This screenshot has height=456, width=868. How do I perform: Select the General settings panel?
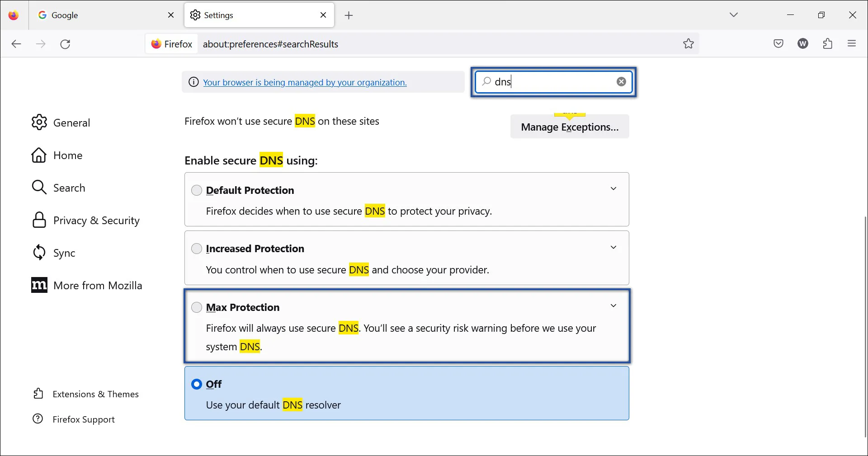(x=71, y=122)
